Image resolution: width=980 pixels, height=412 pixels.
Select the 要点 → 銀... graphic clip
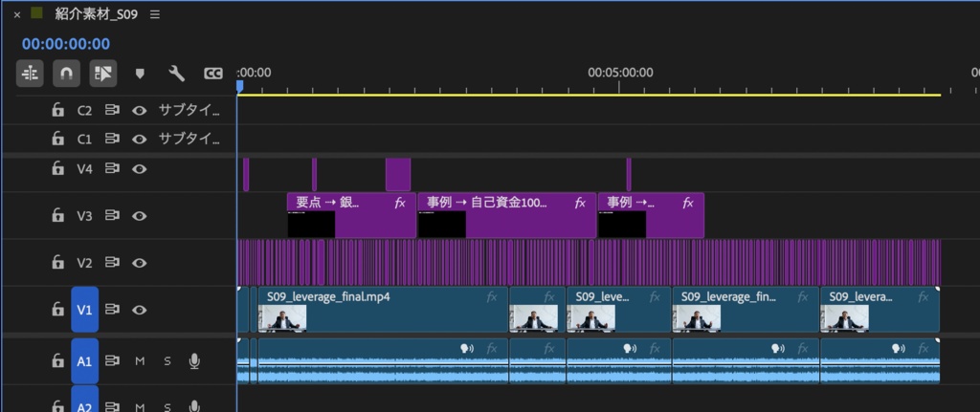click(x=351, y=215)
